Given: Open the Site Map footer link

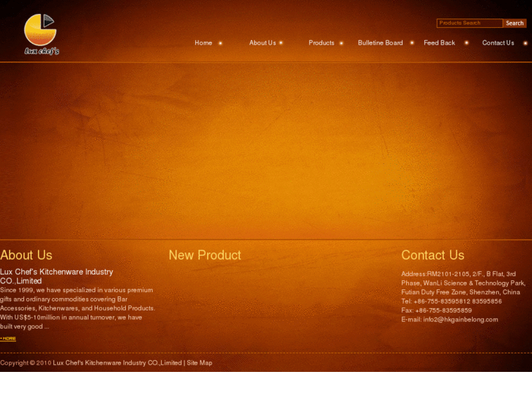Looking at the screenshot, I should [x=200, y=362].
